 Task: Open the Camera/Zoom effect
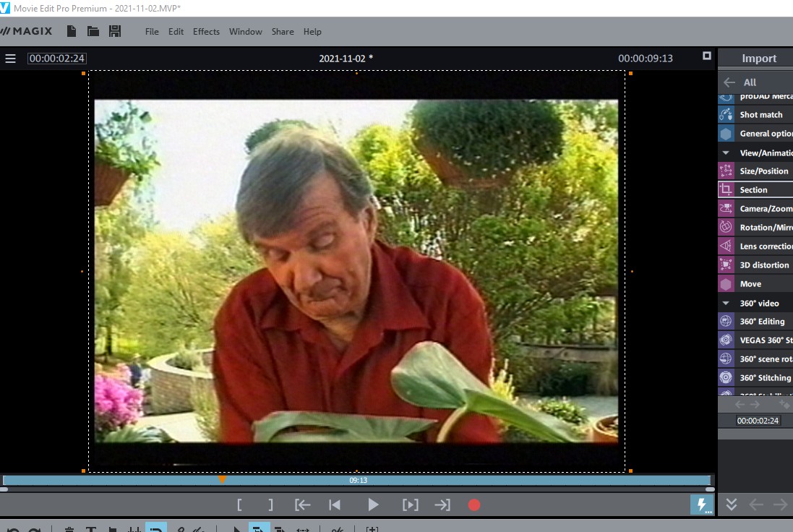(x=755, y=208)
